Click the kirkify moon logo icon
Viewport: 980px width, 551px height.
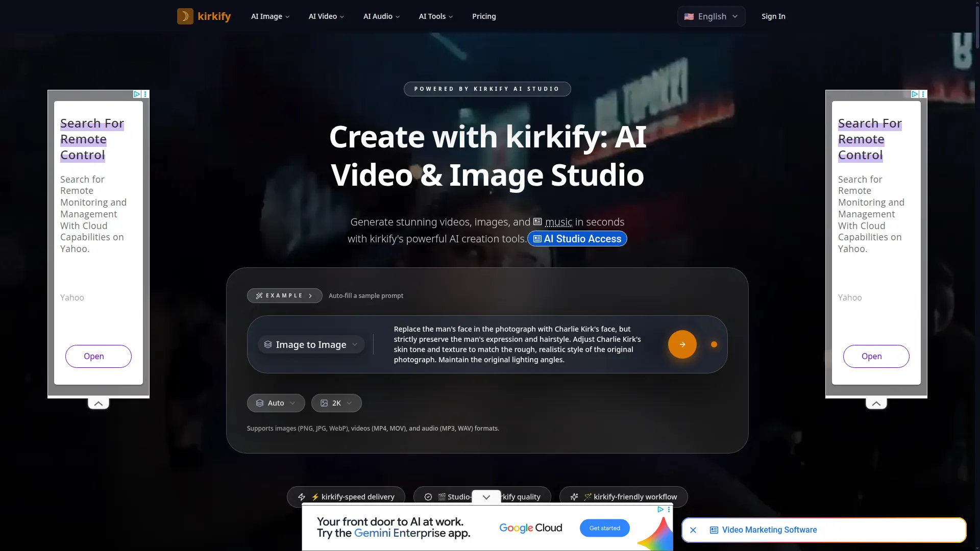tap(185, 16)
